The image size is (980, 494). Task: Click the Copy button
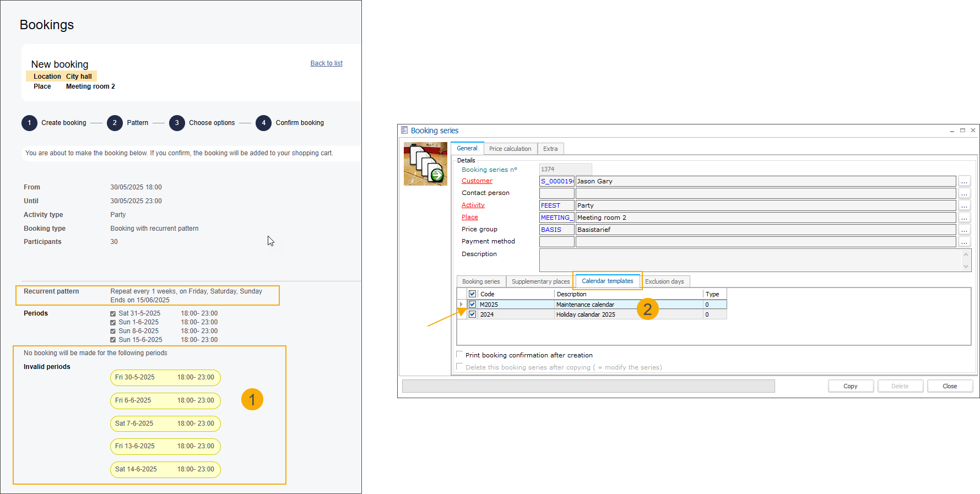(850, 386)
